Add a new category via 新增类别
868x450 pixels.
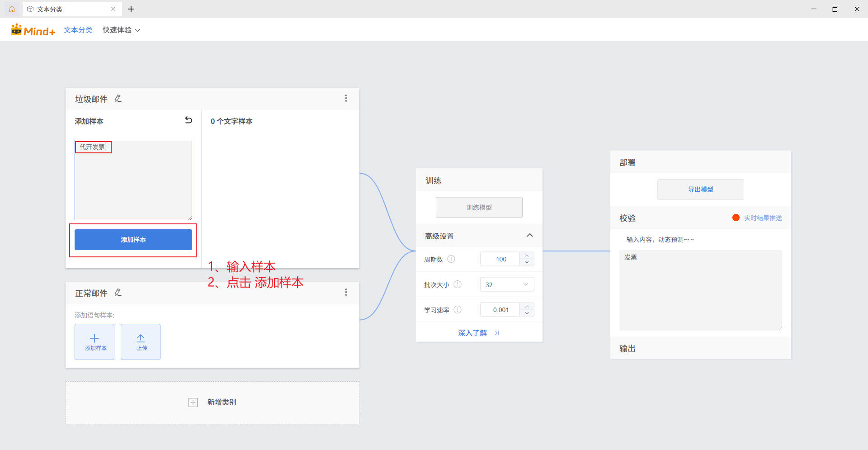point(212,403)
